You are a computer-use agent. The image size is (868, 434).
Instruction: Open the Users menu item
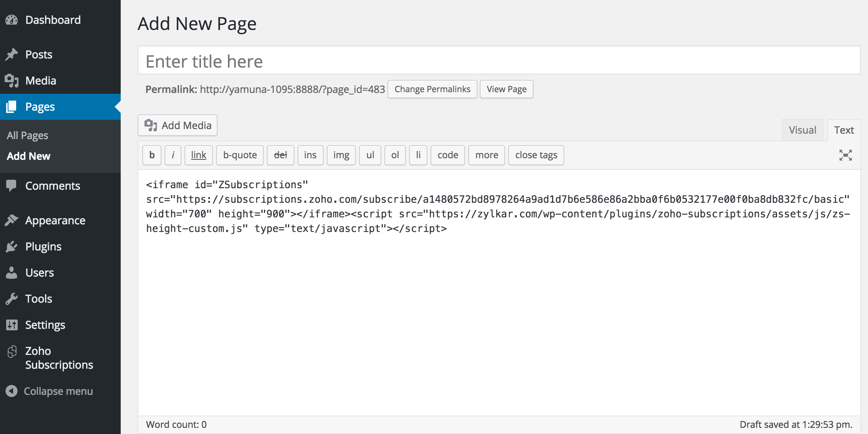[x=39, y=273]
